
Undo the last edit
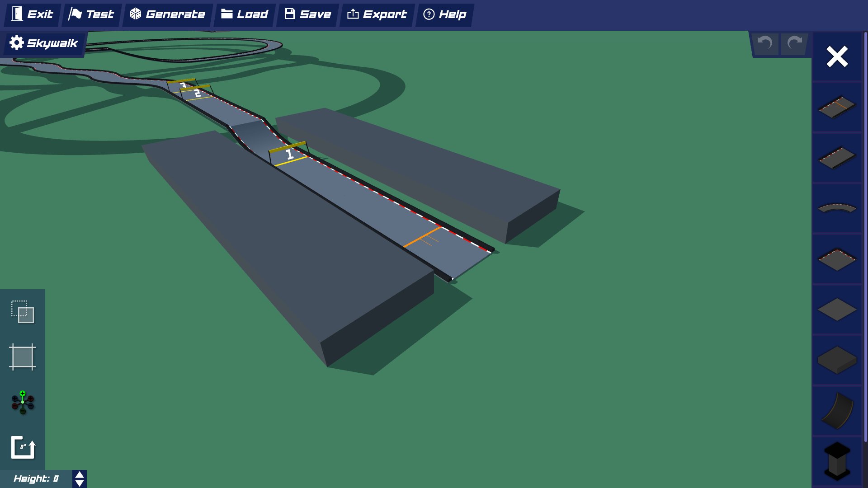764,43
